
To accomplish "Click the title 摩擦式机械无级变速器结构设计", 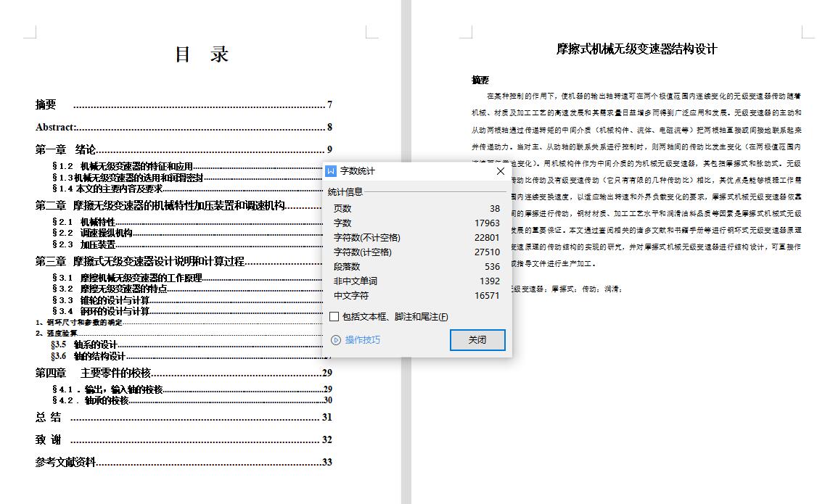I will click(636, 49).
